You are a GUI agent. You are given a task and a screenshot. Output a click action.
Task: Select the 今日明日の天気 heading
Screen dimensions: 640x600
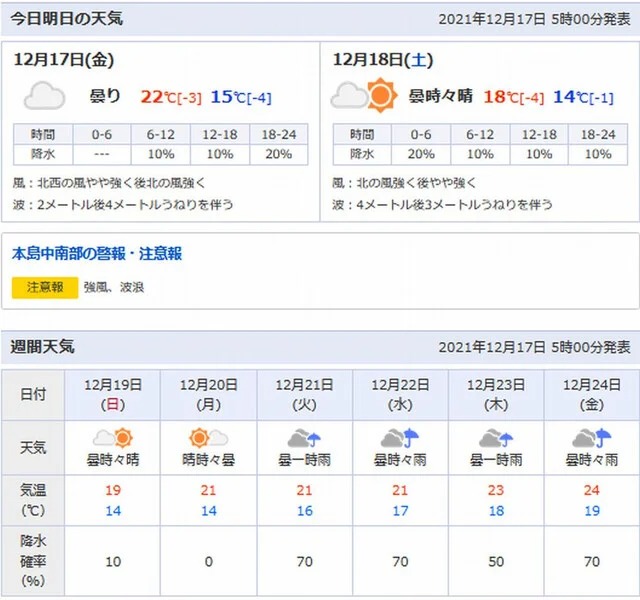pyautogui.click(x=67, y=19)
